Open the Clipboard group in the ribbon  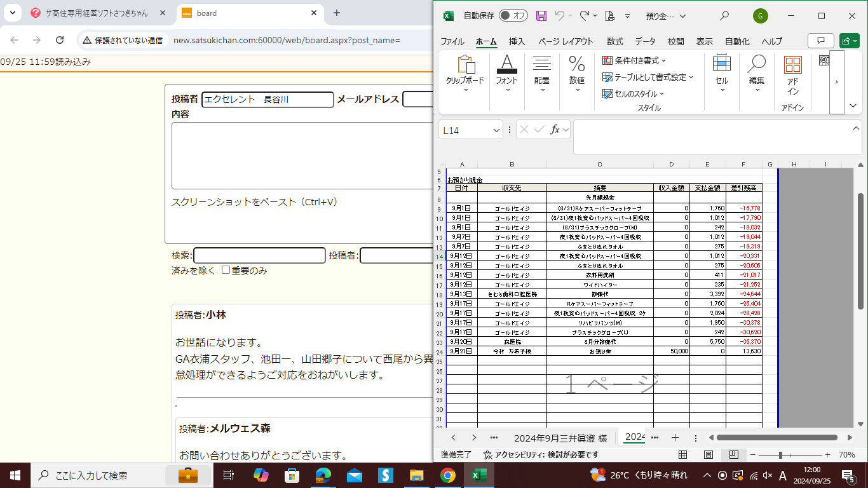(x=465, y=74)
